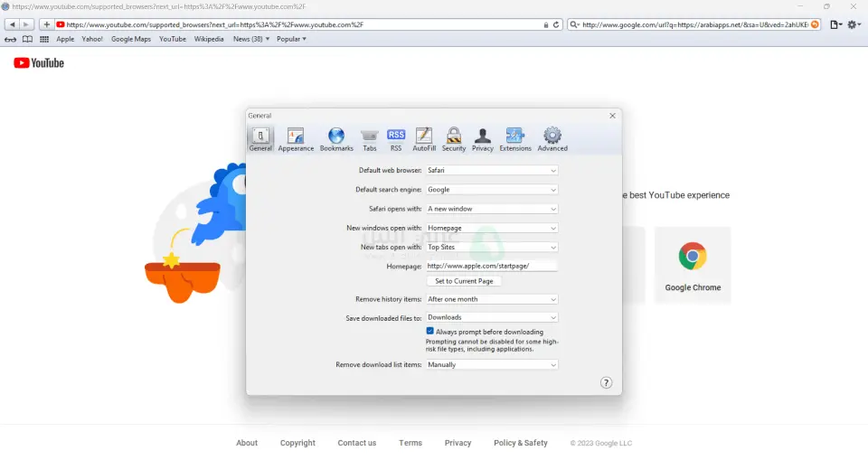The image size is (868, 460).
Task: Open the RSS preferences pane
Action: pyautogui.click(x=396, y=139)
